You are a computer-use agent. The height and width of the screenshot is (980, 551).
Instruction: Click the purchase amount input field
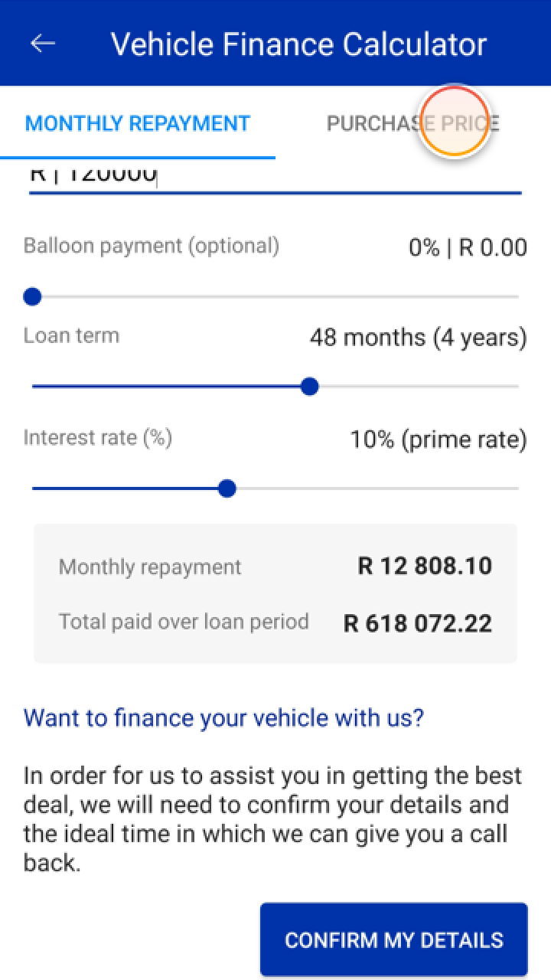275,175
